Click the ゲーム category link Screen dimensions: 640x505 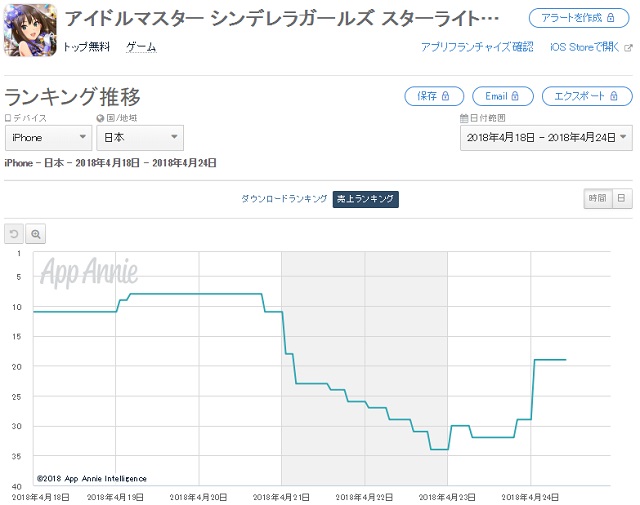tap(141, 47)
